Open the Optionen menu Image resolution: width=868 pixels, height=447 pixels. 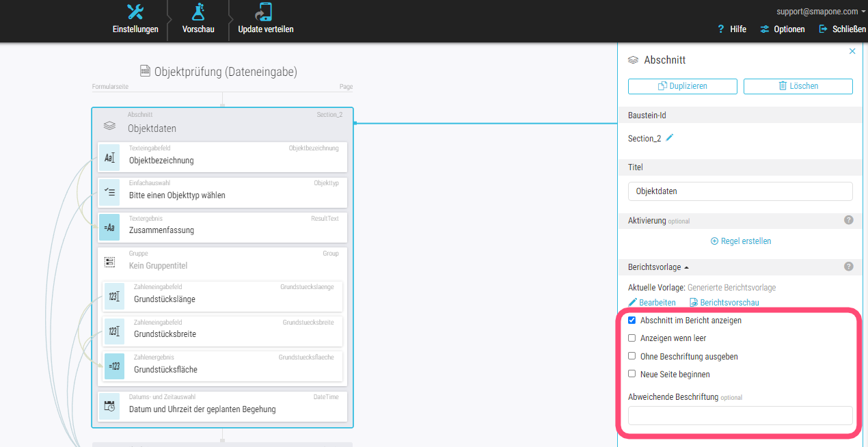coord(783,29)
